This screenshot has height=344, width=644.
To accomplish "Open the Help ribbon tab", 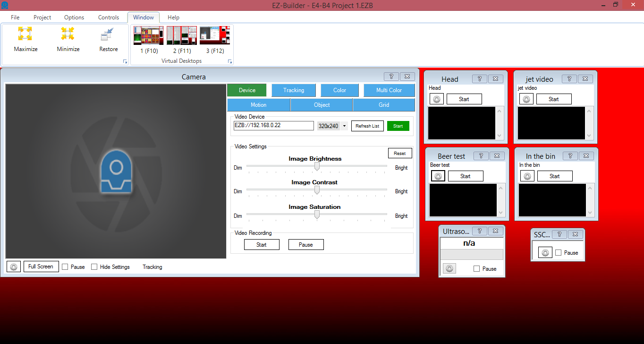I will click(x=173, y=17).
